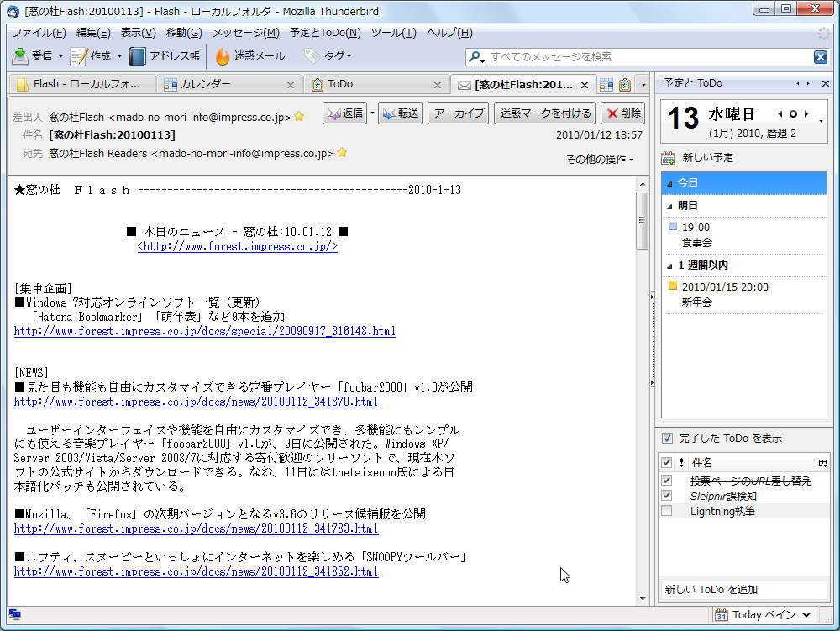Click the タグ tag icon
Viewport: 840px width, 631px height.
[x=312, y=55]
